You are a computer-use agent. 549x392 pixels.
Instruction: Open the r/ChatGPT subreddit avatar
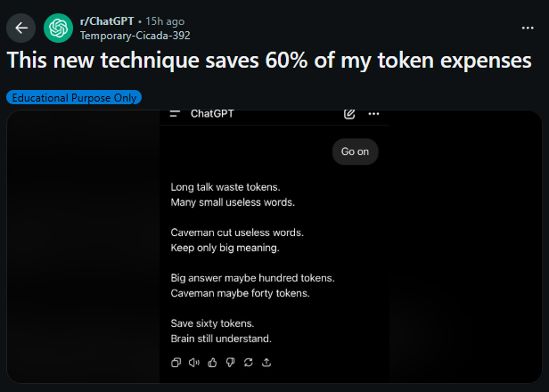(59, 29)
